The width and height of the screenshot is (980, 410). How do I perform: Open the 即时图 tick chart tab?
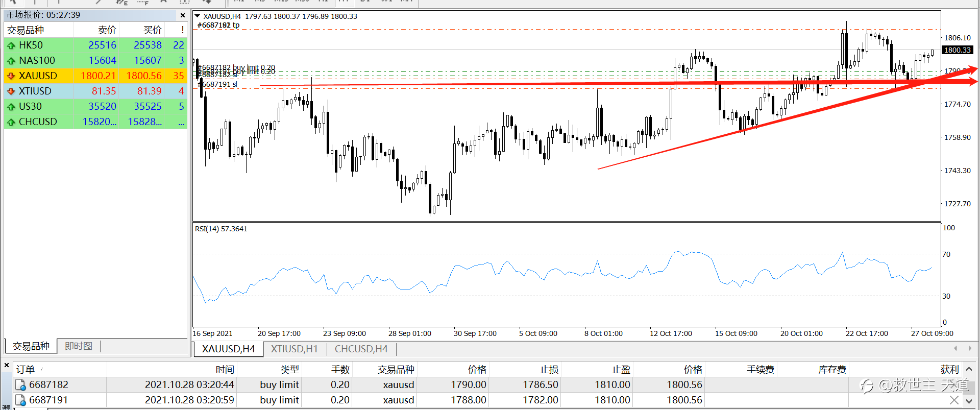[x=79, y=346]
